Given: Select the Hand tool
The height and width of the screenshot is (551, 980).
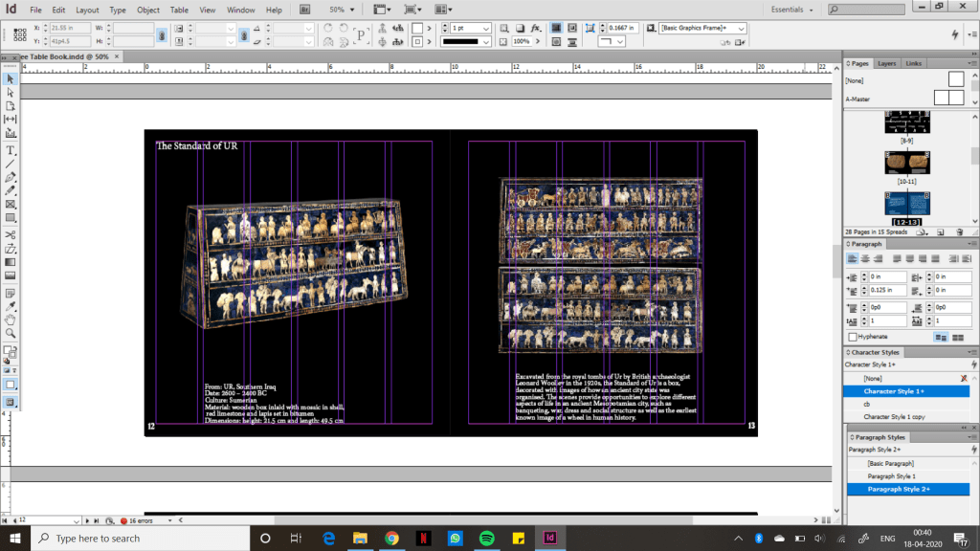Looking at the screenshot, I should click(11, 319).
